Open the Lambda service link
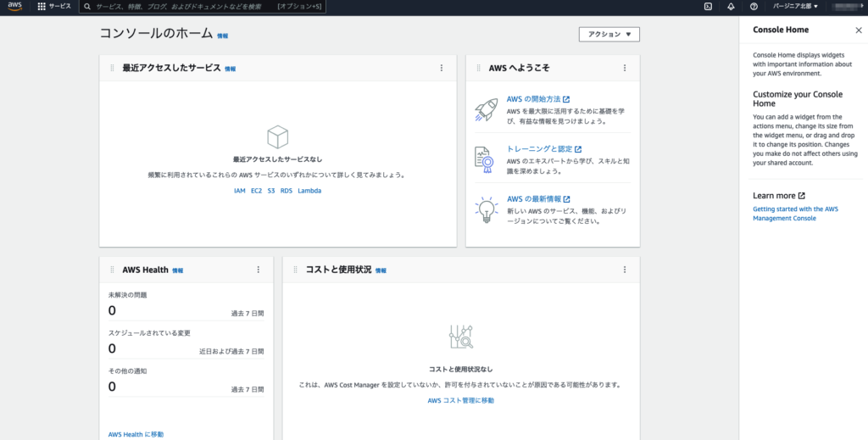The width and height of the screenshot is (868, 440). pyautogui.click(x=309, y=191)
